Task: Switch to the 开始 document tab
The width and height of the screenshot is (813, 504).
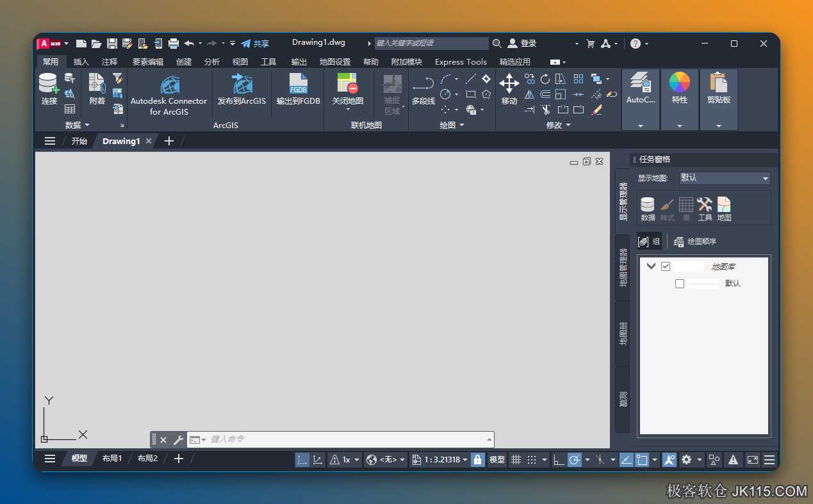Action: pyautogui.click(x=79, y=141)
